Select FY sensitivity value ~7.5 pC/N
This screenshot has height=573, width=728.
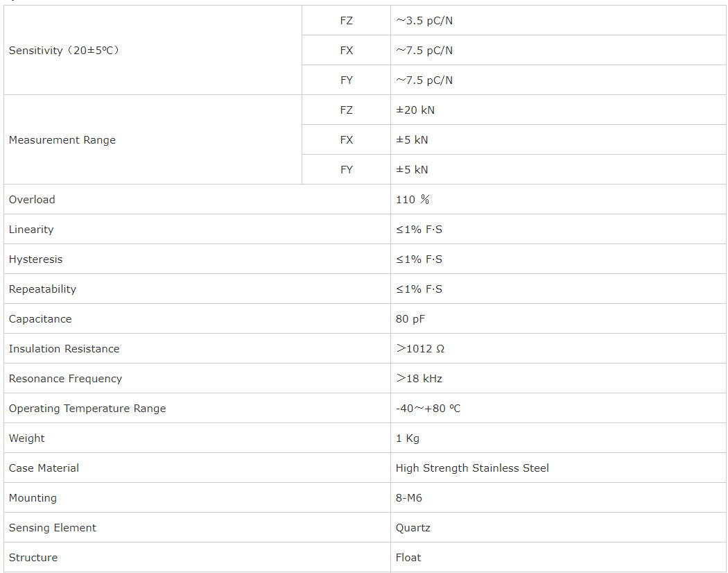(424, 80)
